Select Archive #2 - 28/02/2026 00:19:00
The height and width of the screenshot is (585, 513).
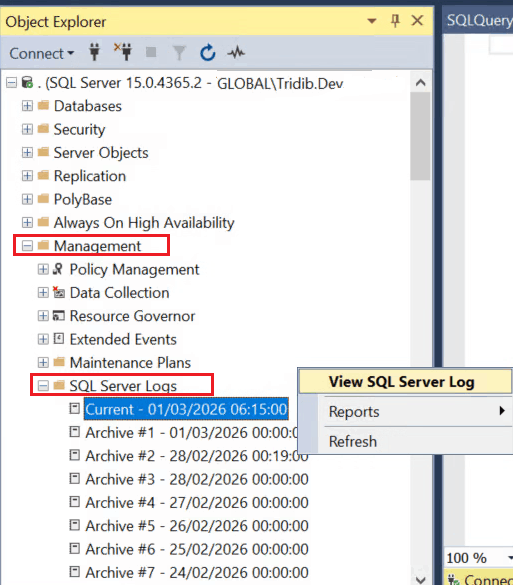click(x=197, y=456)
